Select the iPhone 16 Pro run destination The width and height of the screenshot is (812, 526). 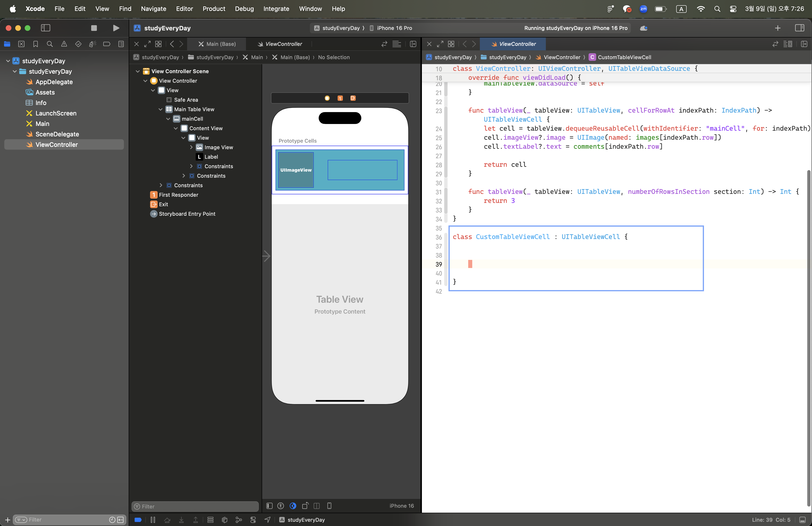[x=394, y=28]
